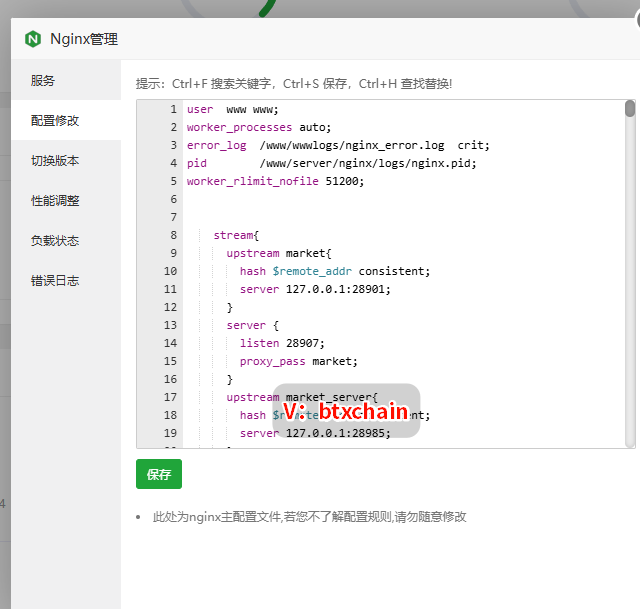
Task: Click the pid nginx.pid line
Action: click(x=331, y=164)
